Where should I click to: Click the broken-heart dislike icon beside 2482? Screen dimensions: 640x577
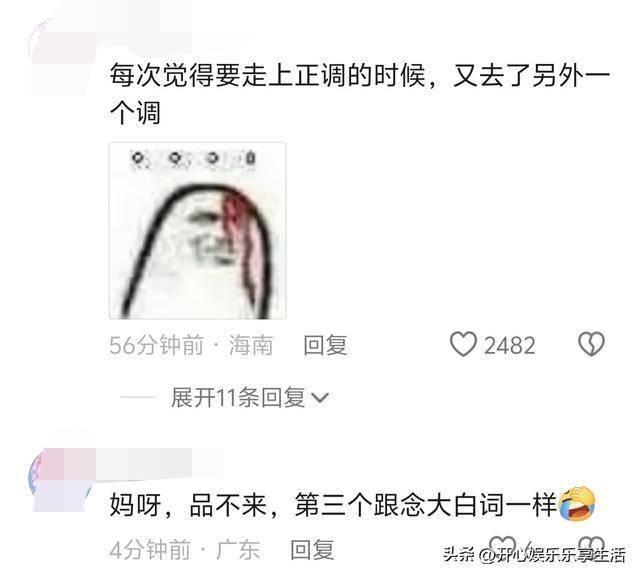591,344
